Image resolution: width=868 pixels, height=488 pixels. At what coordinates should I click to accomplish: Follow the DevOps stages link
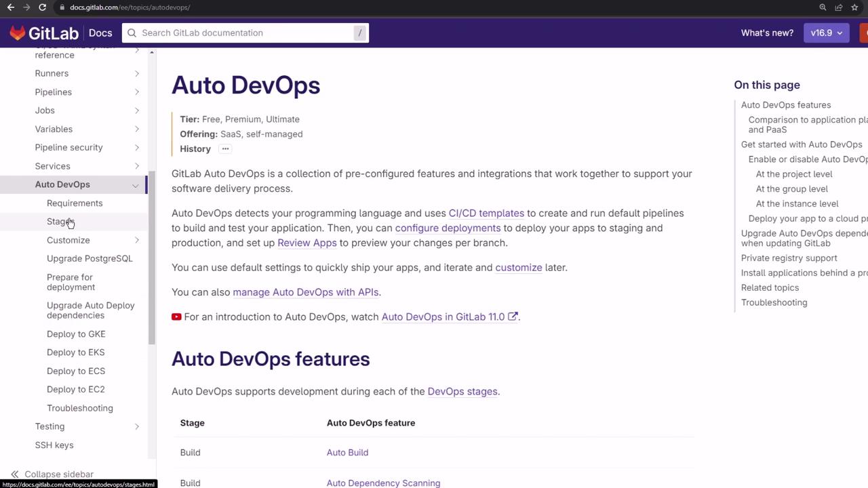click(462, 391)
